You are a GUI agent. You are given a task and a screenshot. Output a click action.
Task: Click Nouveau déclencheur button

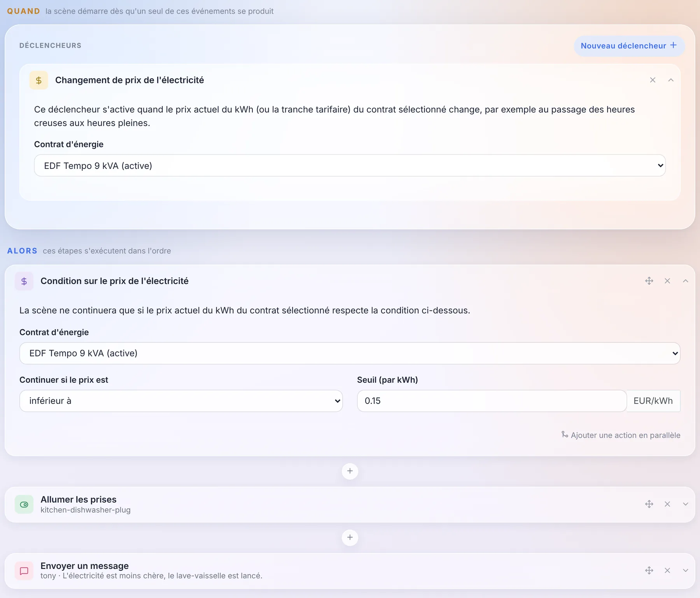tap(629, 46)
